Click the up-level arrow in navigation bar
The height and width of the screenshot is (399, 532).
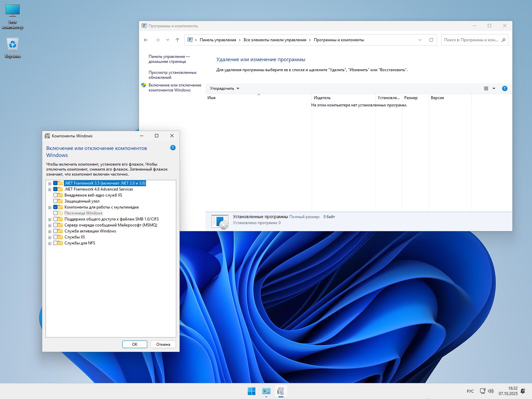(x=177, y=40)
